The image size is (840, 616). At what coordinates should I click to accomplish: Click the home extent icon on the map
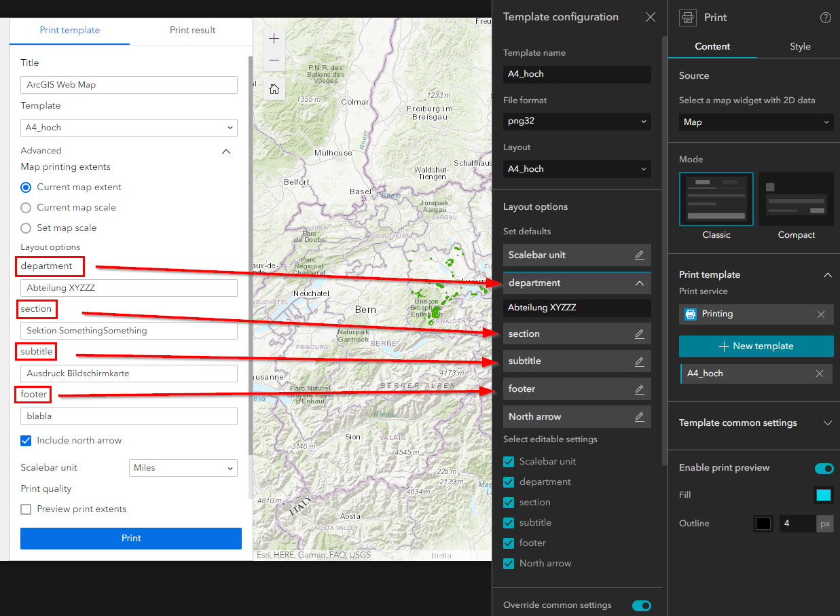pyautogui.click(x=274, y=89)
